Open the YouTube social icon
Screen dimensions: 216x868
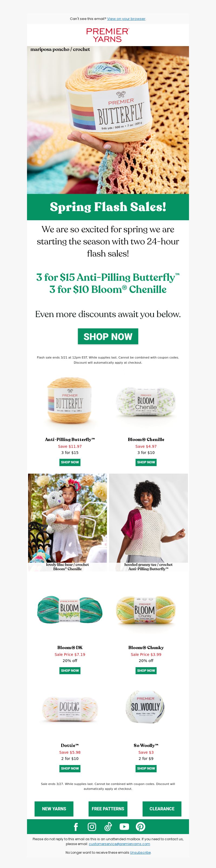(x=124, y=827)
